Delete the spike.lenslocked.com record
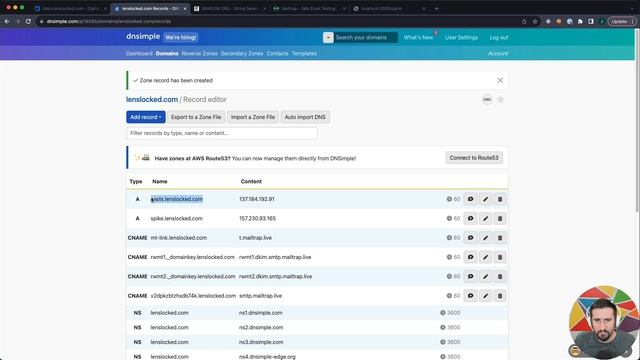This screenshot has width=640, height=360. click(x=500, y=218)
